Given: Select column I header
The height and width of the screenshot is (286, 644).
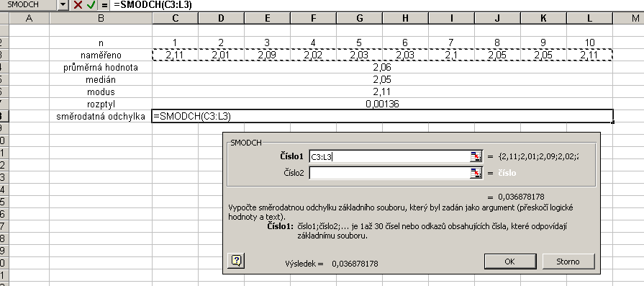Looking at the screenshot, I should (451, 18).
